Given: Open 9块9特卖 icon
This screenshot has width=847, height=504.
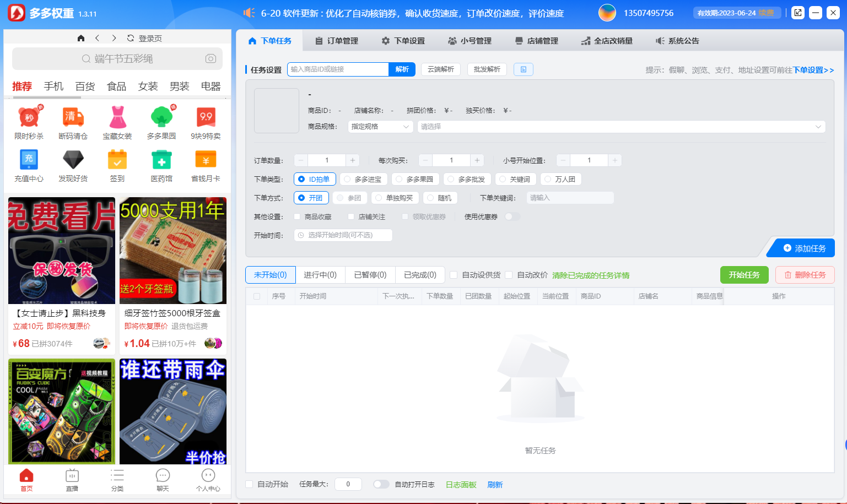Looking at the screenshot, I should [206, 117].
